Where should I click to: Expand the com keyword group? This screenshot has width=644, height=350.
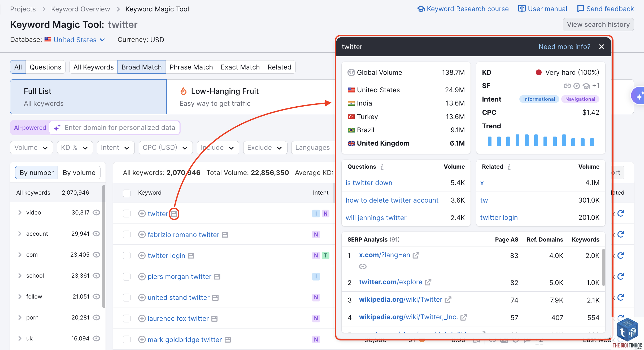20,255
